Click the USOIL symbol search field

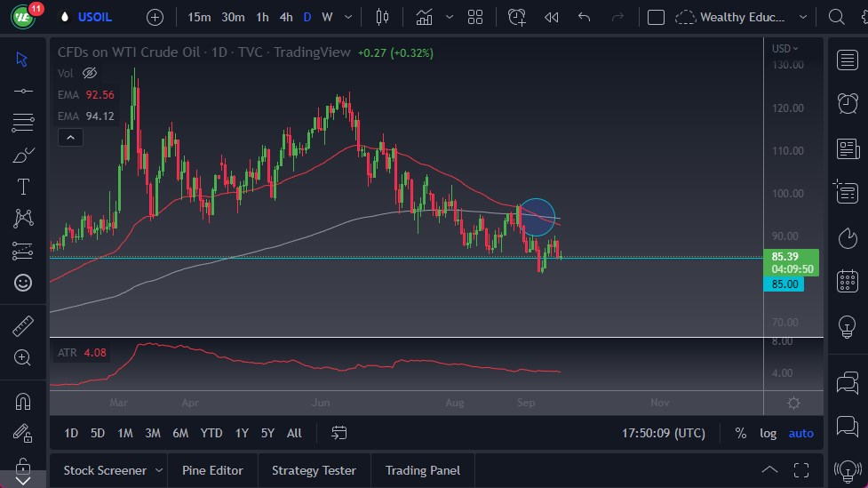pyautogui.click(x=97, y=17)
